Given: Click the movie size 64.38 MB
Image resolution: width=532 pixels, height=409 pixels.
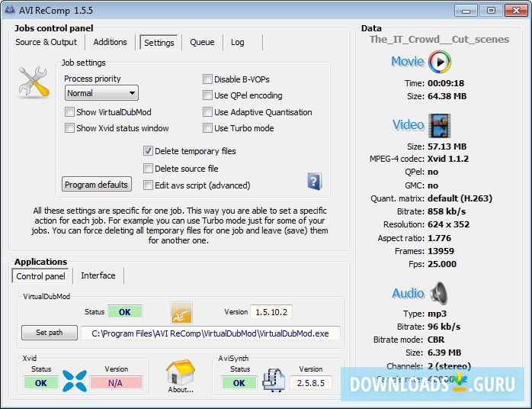Looking at the screenshot, I should point(447,96).
